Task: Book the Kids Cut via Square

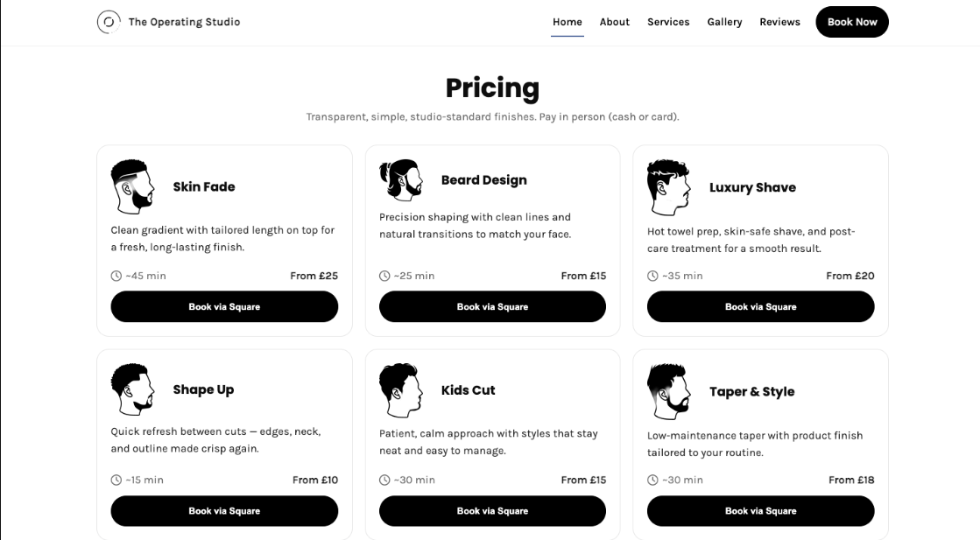Action: (492, 511)
